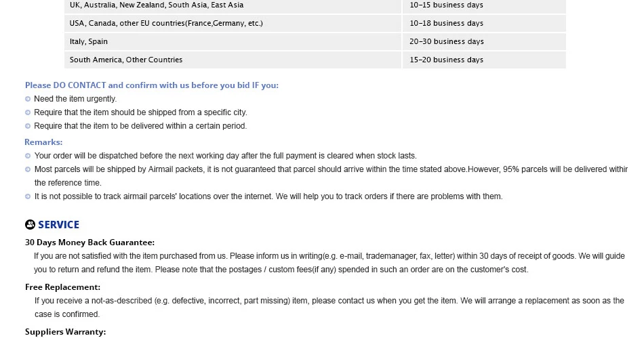Click the SERVICE heading text
644x338 pixels.
tap(59, 225)
